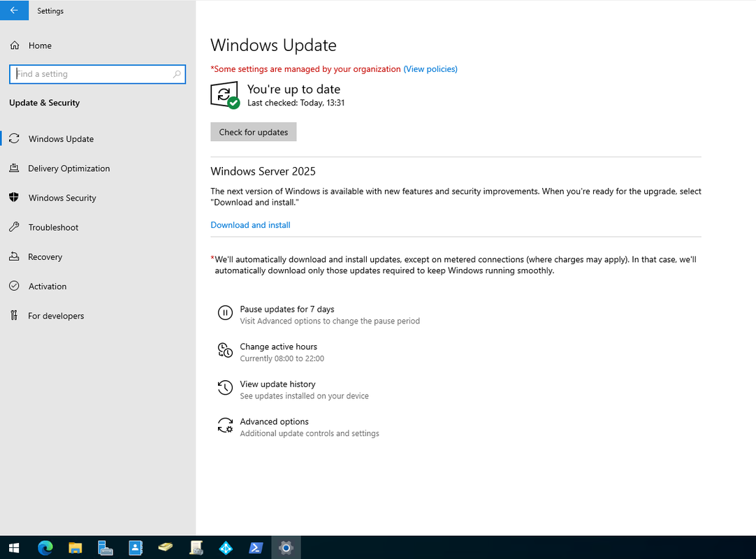
Task: Click the Windows Server 2025 heading
Action: point(263,171)
